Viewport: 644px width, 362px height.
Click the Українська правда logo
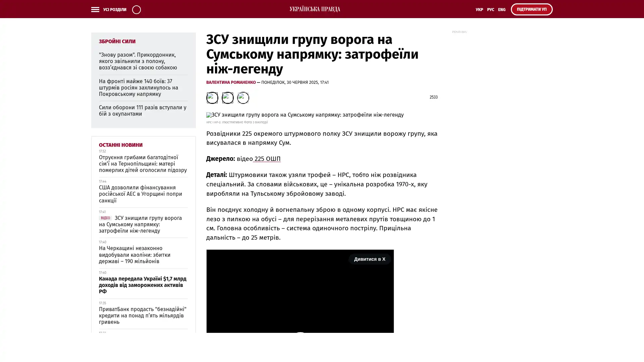(315, 9)
